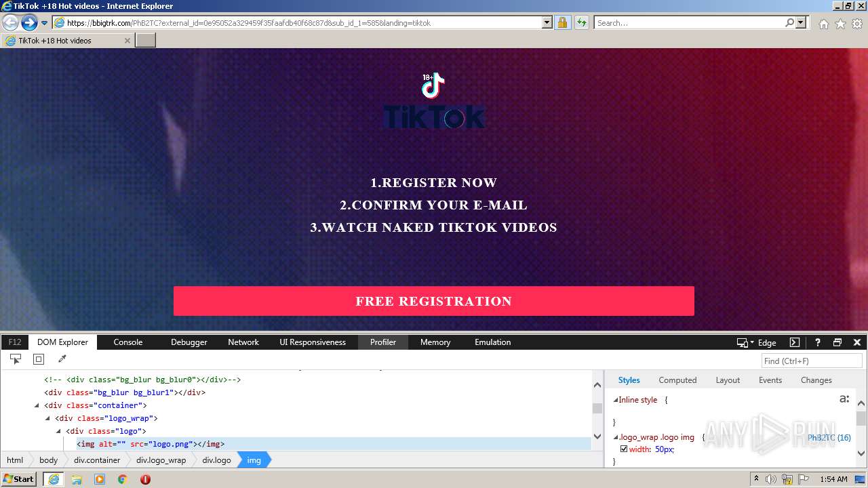Click the div.logo breadcrumb
The width and height of the screenshot is (868, 488).
(x=216, y=460)
